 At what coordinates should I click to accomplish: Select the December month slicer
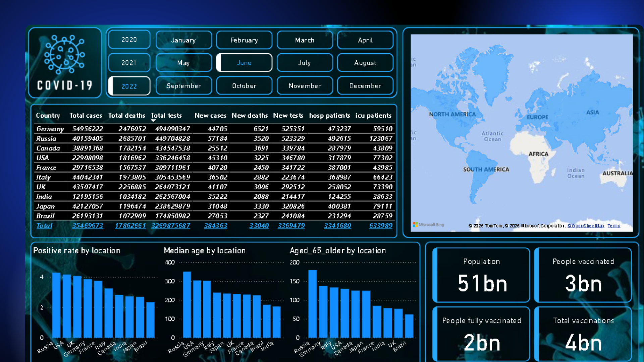(365, 86)
